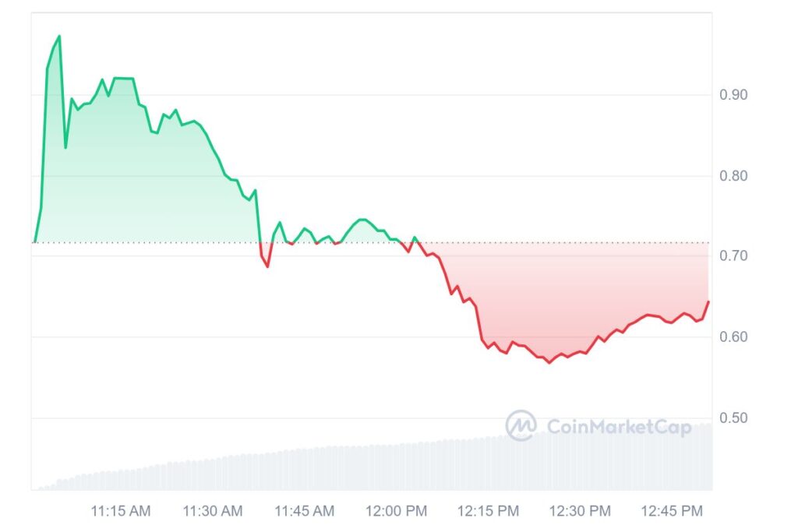Click the 0.90 price axis label
The height and width of the screenshot is (532, 798).
(x=733, y=95)
